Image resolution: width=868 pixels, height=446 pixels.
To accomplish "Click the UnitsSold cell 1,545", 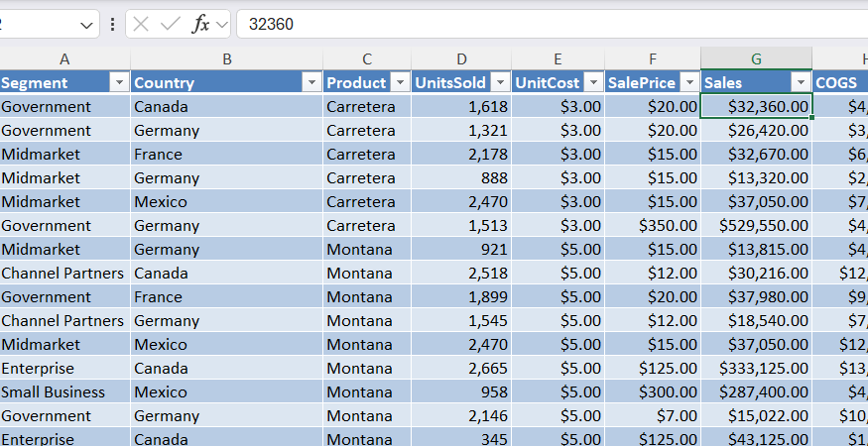I will click(461, 320).
